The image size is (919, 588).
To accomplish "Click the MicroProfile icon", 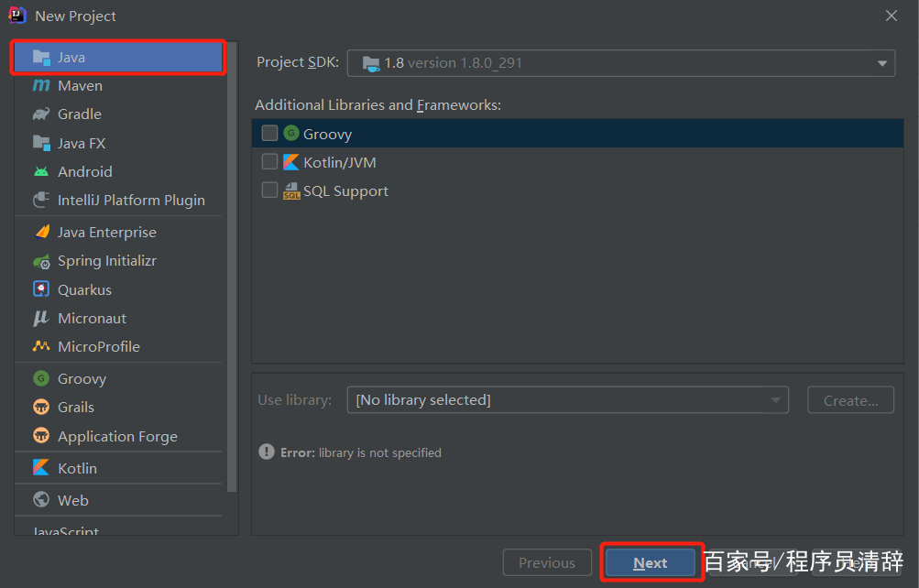I will pyautogui.click(x=41, y=347).
